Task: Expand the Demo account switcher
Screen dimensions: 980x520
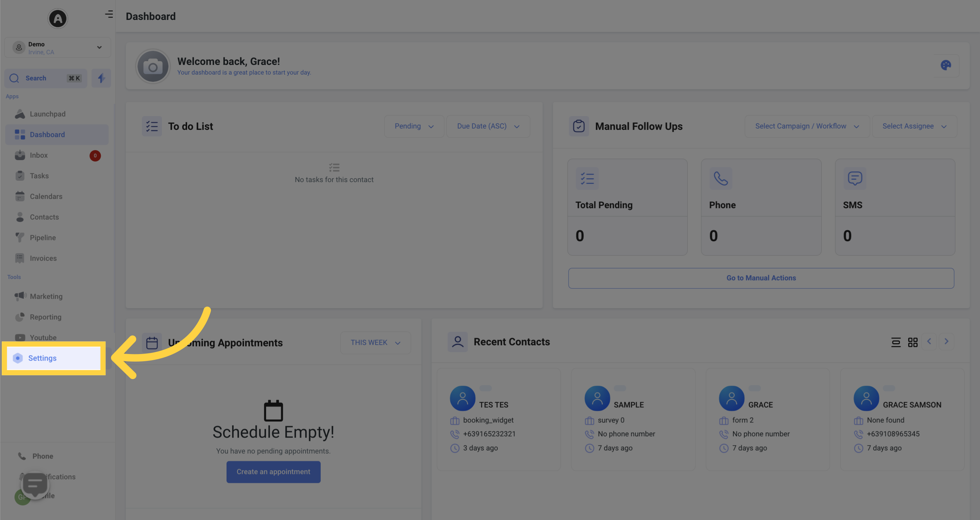Action: point(57,47)
